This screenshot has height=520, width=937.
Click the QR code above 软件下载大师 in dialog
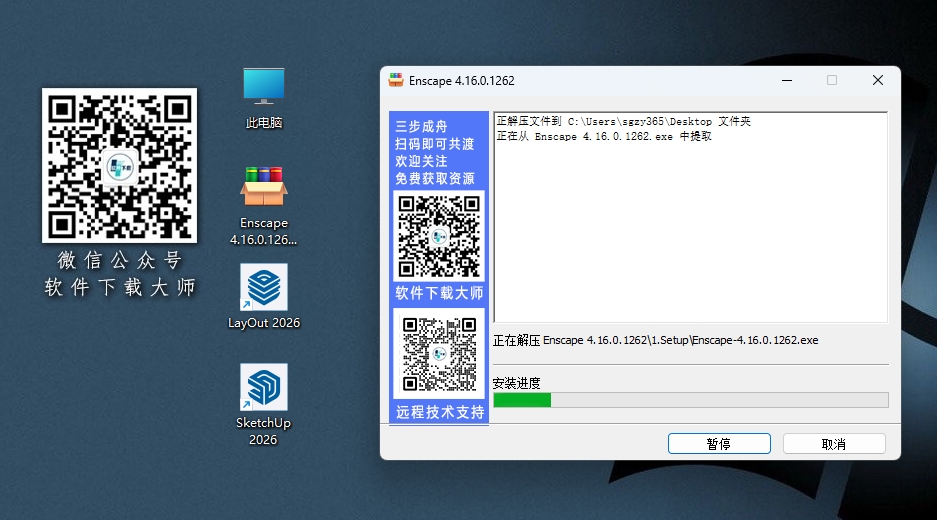pos(439,236)
